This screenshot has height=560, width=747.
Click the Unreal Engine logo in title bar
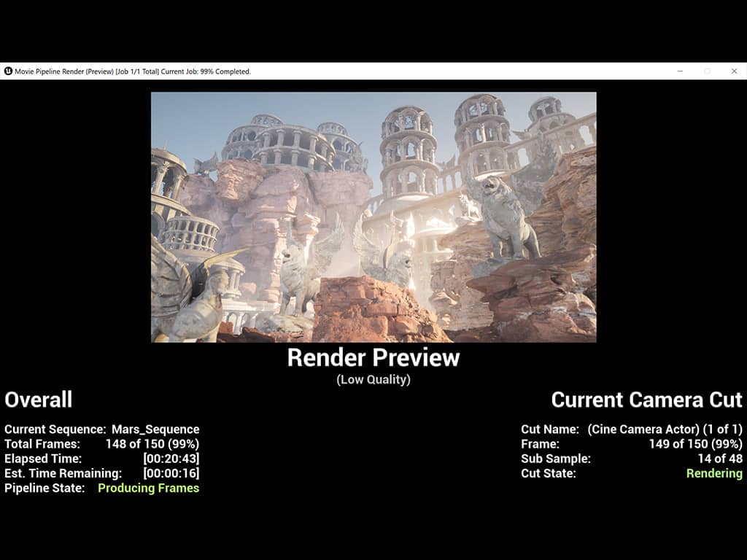click(x=8, y=71)
